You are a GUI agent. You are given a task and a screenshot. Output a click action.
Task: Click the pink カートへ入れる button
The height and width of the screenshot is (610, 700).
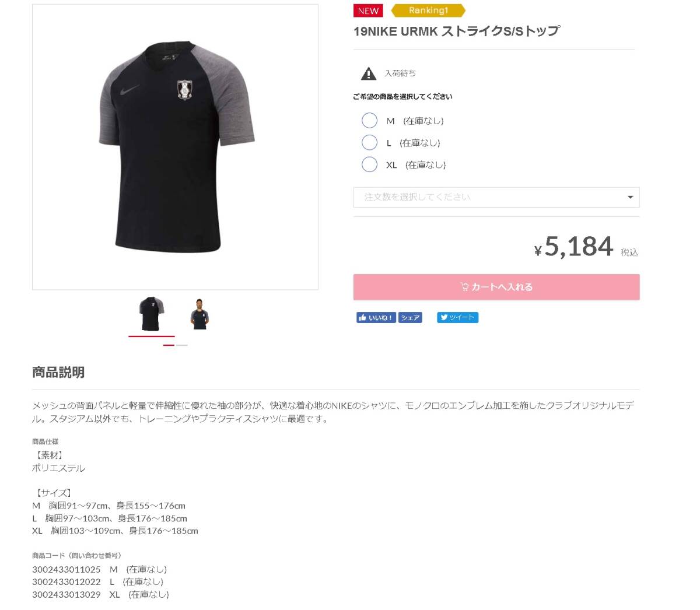[496, 287]
